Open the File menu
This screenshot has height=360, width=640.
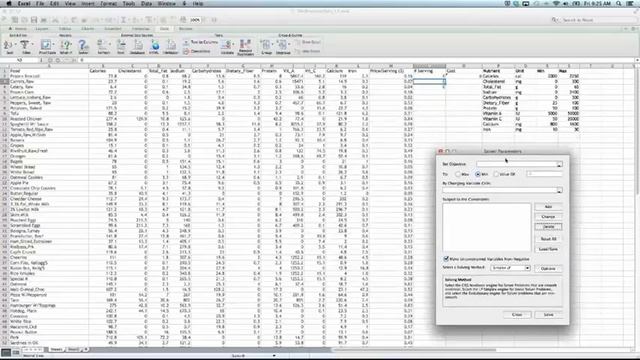pos(40,3)
